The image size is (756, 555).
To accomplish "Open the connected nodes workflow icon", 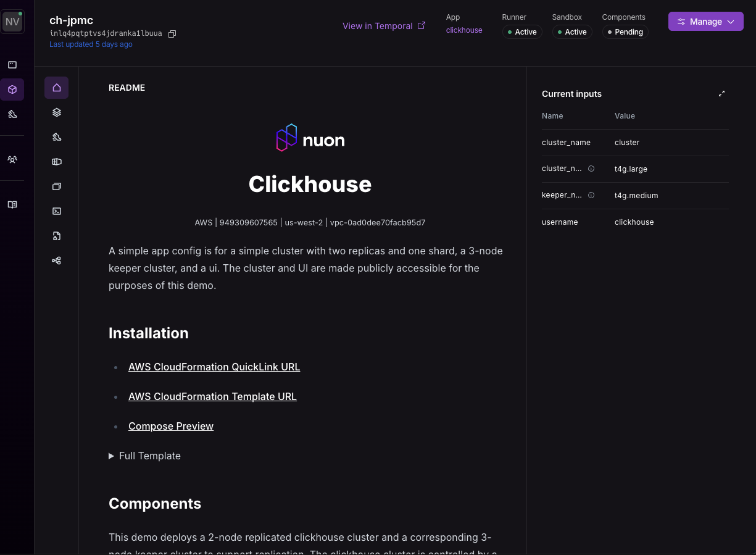I will click(x=57, y=261).
